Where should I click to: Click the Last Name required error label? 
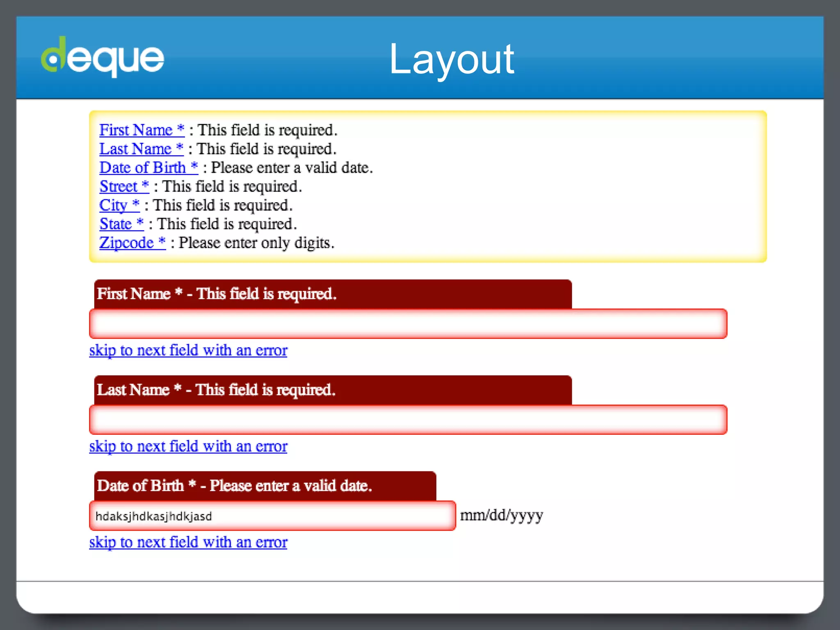click(x=216, y=390)
